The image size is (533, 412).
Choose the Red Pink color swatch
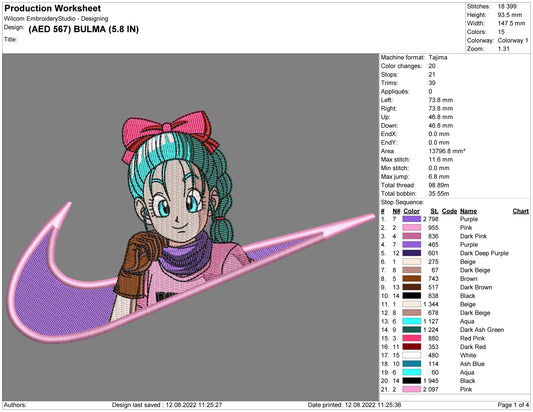[411, 338]
